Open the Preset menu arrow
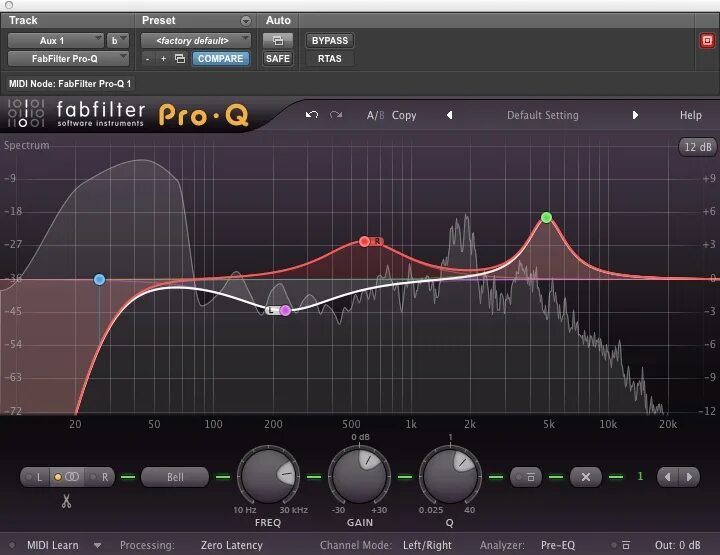Image resolution: width=720 pixels, height=555 pixels. click(x=246, y=21)
